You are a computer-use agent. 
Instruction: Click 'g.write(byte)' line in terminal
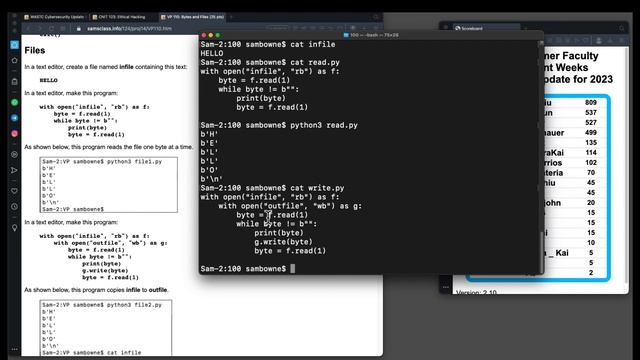tap(283, 242)
